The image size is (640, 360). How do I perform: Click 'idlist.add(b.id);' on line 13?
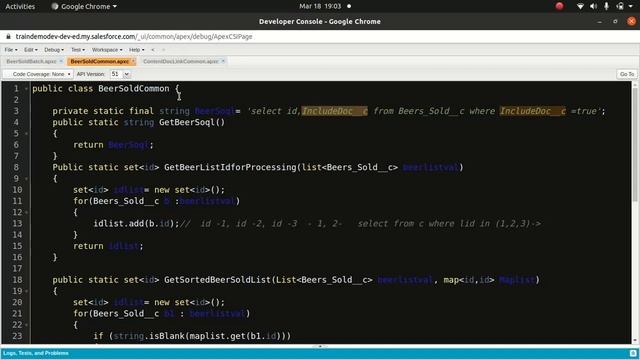(x=136, y=224)
